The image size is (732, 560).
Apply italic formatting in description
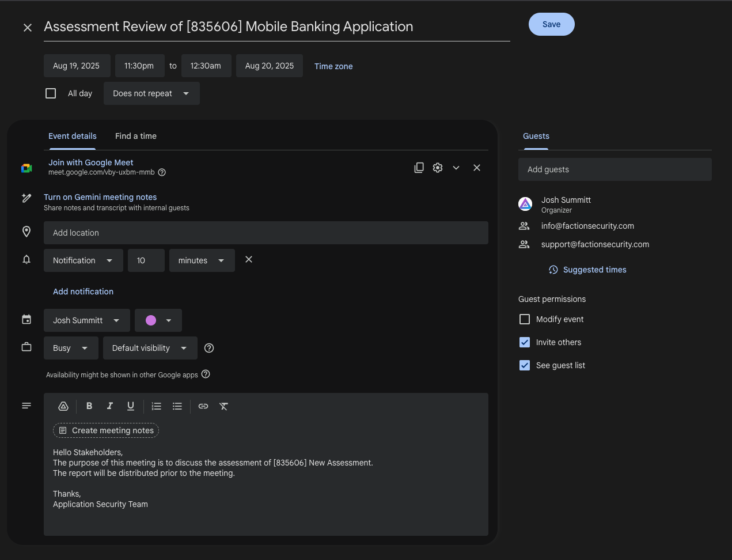tap(109, 406)
